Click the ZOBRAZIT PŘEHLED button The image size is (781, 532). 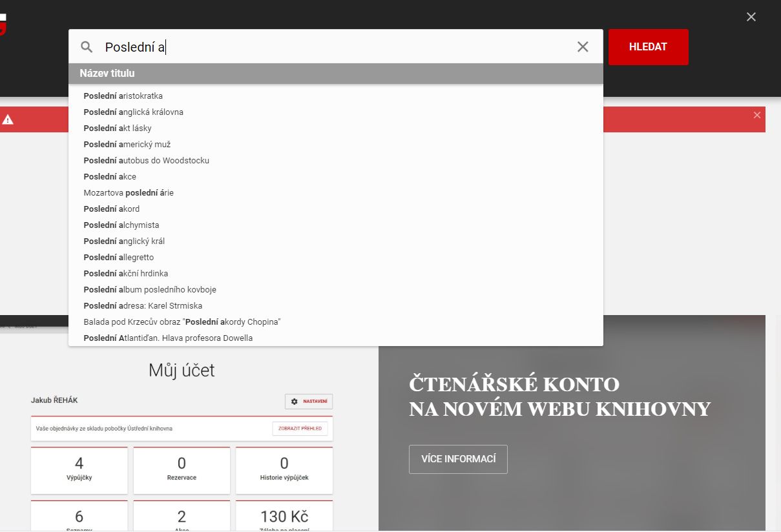[300, 429]
